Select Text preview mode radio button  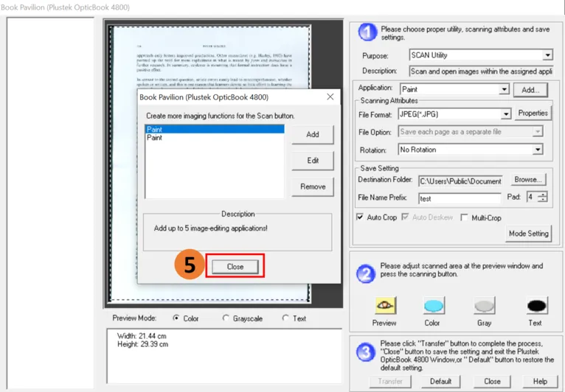pos(285,318)
